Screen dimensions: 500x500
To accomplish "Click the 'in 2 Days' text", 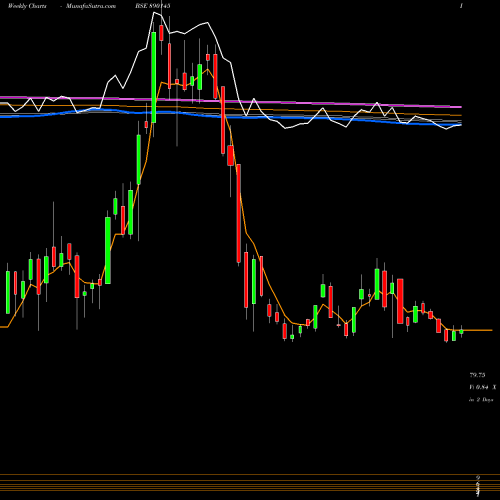I will 481,399.
